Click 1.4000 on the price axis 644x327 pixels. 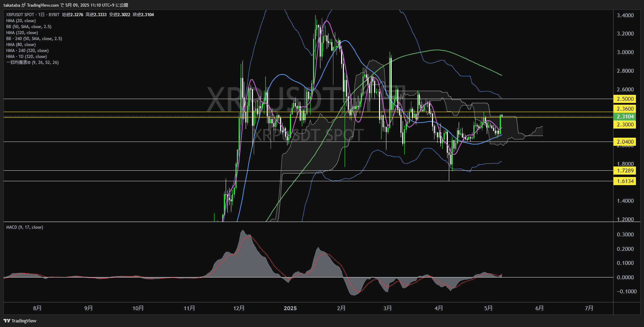tap(625, 201)
